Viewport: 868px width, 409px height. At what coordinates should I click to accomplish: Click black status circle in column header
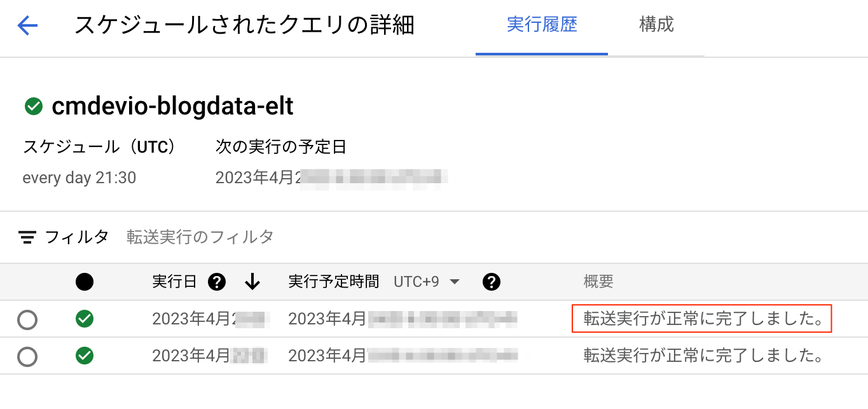pyautogui.click(x=84, y=282)
